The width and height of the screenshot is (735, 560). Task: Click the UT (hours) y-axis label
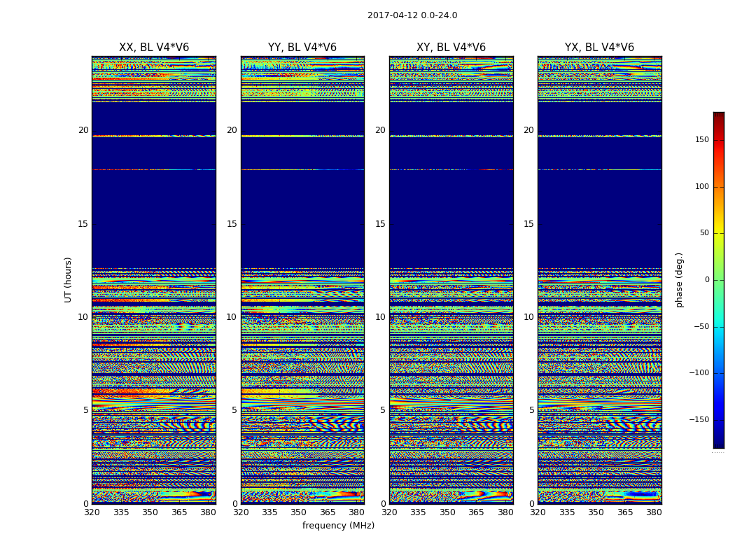tap(69, 279)
